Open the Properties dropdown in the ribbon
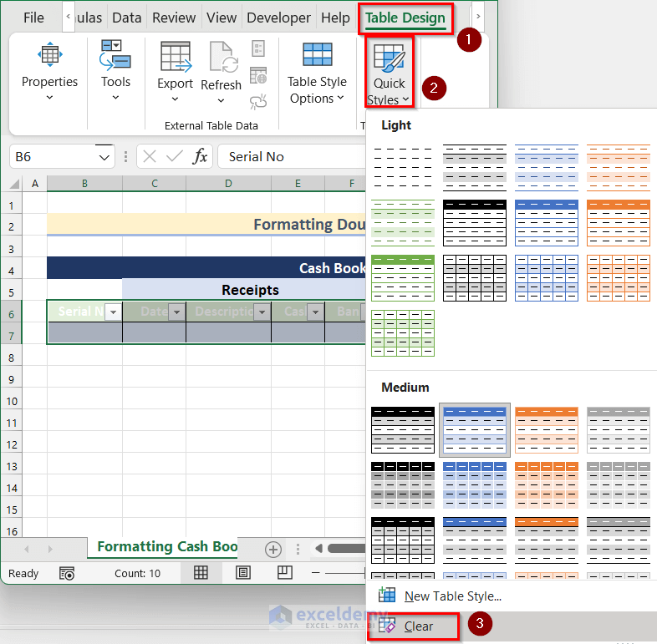Viewport: 657px width, 644px height. pos(49,71)
